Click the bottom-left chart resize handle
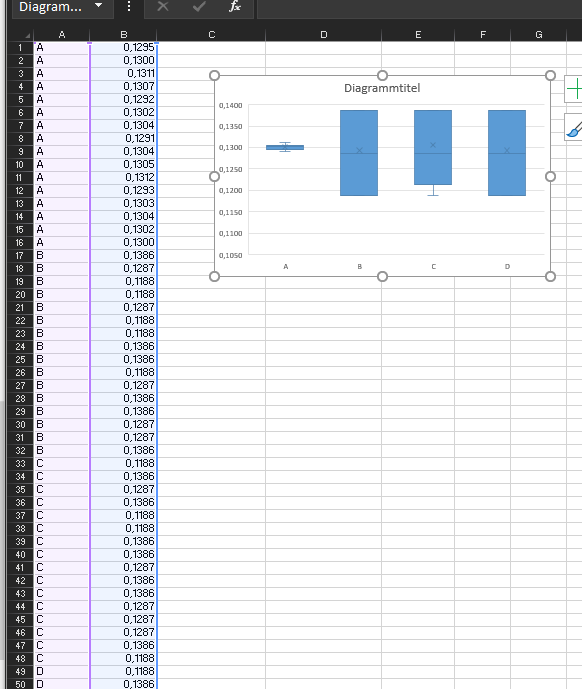The image size is (582, 689). click(215, 276)
